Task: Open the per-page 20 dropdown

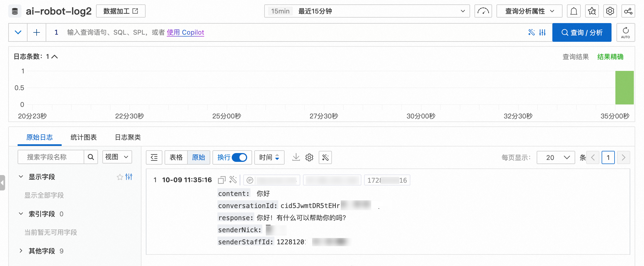Action: (x=556, y=157)
